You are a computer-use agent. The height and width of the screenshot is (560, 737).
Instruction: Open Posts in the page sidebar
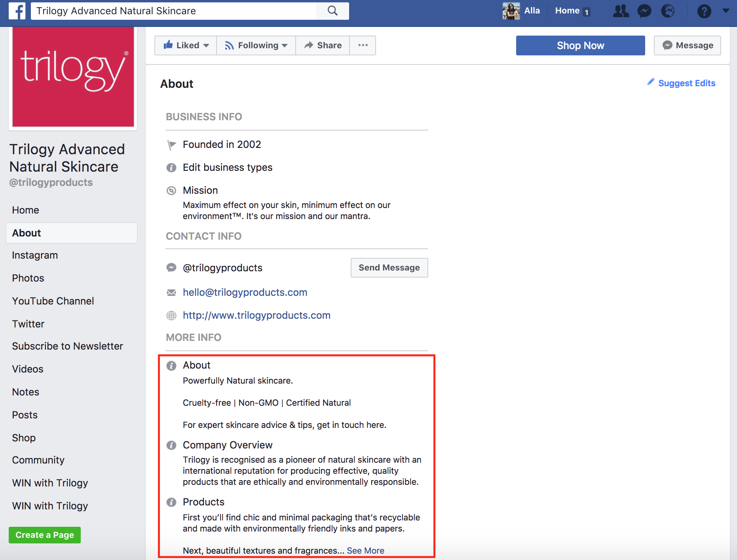coord(25,415)
